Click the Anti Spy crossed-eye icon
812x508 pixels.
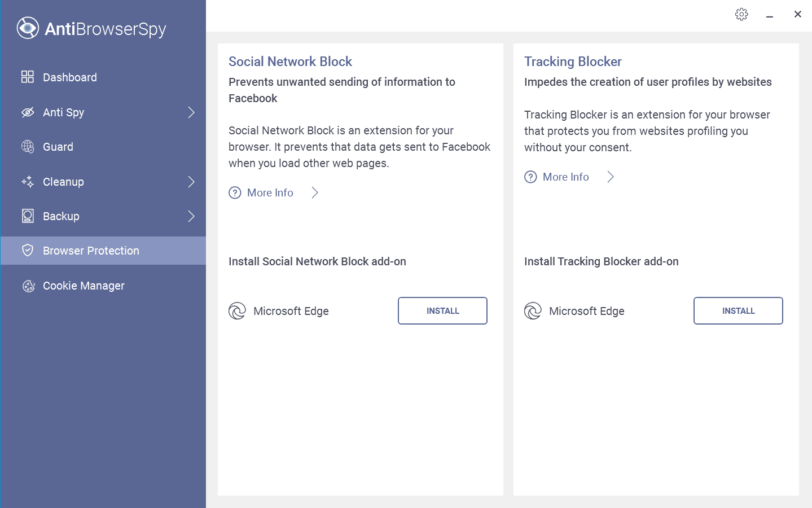click(x=28, y=112)
